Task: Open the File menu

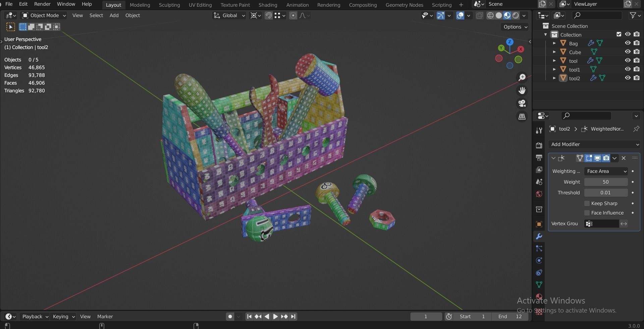Action: (x=9, y=4)
